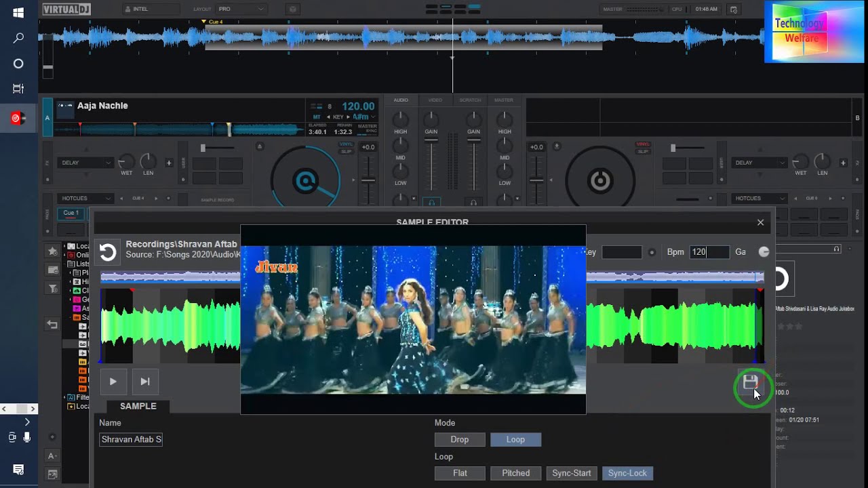Viewport: 868px width, 488px height.
Task: Toggle MASTER SYNC on deck A
Action: click(x=368, y=129)
